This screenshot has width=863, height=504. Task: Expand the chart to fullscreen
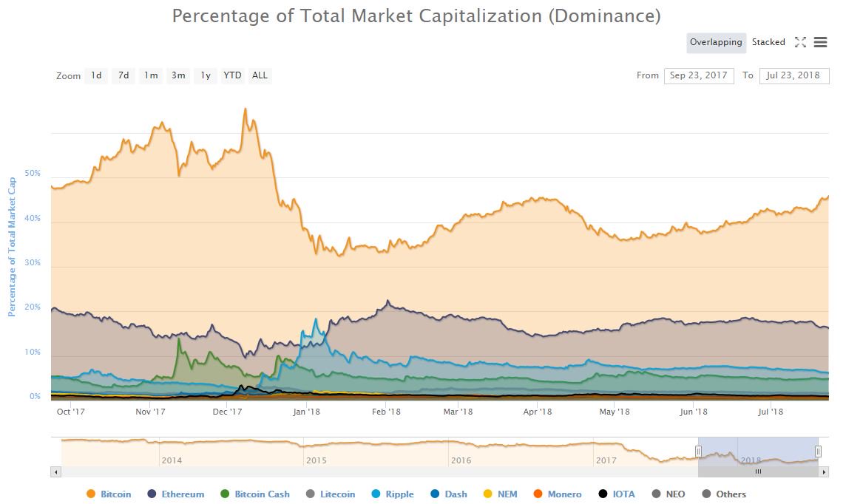800,42
